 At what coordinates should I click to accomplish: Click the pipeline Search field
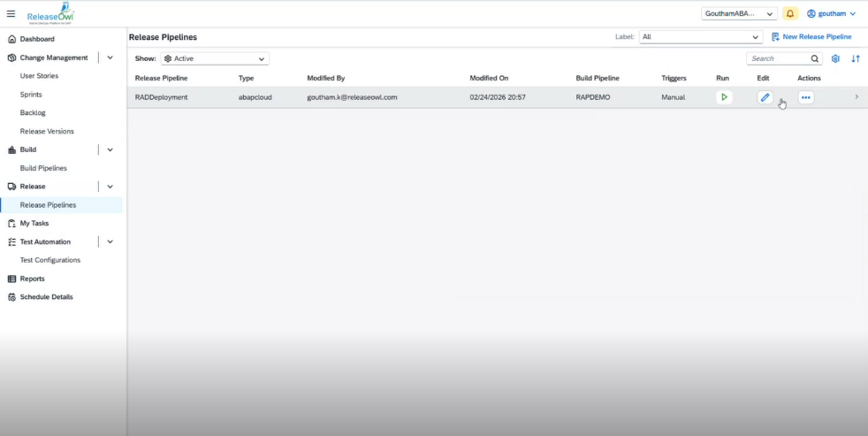click(x=778, y=59)
